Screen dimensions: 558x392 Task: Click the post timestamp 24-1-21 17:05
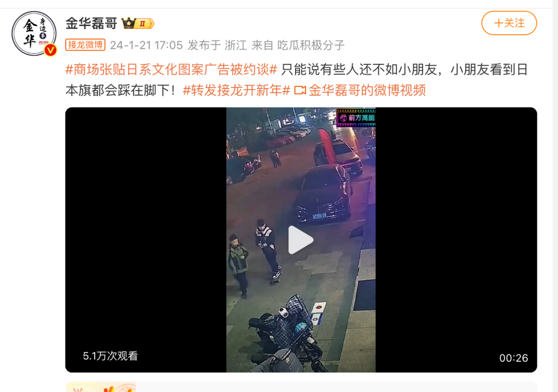coord(146,45)
